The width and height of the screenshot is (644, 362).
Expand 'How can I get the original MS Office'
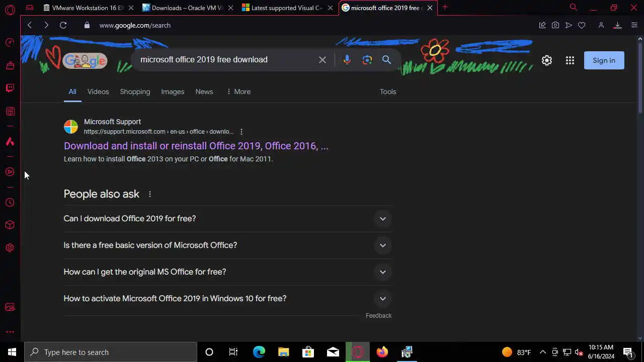coord(228,272)
